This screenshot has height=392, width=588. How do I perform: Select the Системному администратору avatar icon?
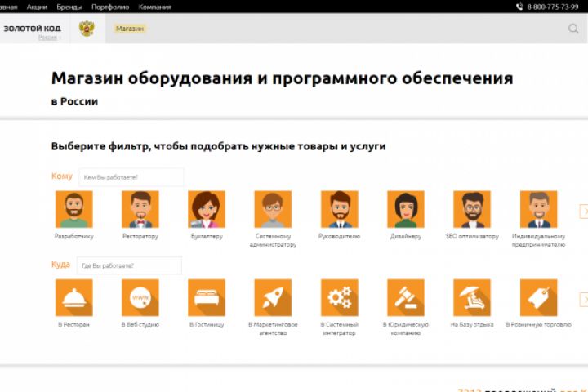pos(273,209)
